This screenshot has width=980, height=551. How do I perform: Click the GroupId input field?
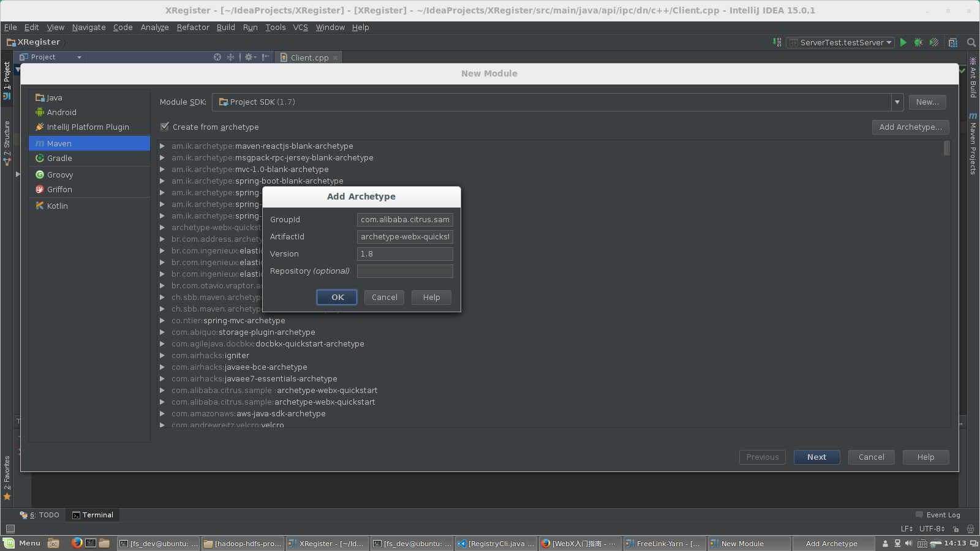click(405, 219)
